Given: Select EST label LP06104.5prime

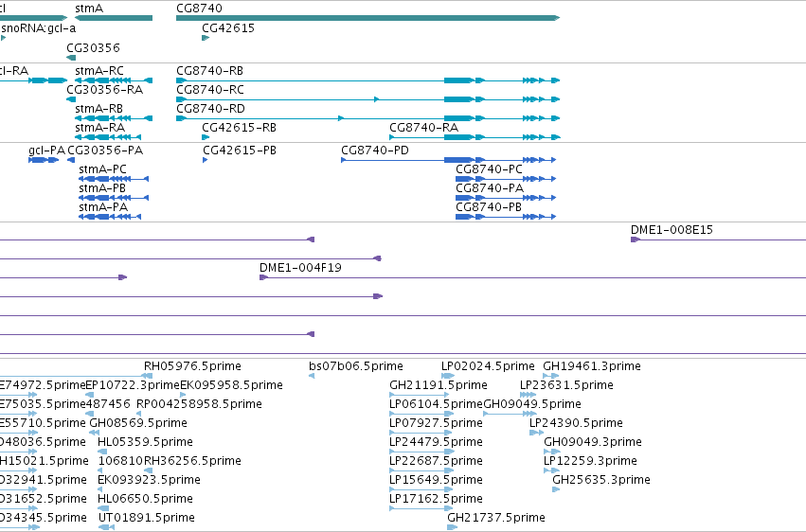Looking at the screenshot, I should [x=437, y=404].
